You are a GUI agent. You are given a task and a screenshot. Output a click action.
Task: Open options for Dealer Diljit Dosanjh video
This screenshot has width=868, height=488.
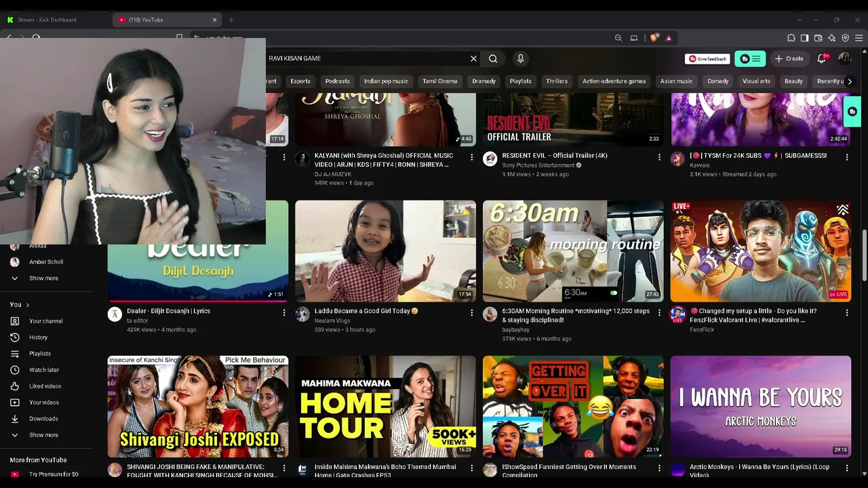click(284, 312)
